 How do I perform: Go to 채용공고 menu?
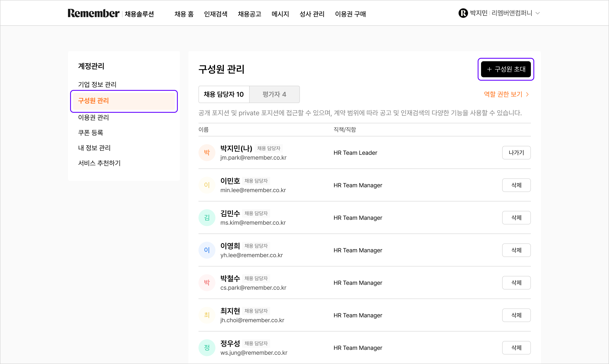tap(249, 14)
